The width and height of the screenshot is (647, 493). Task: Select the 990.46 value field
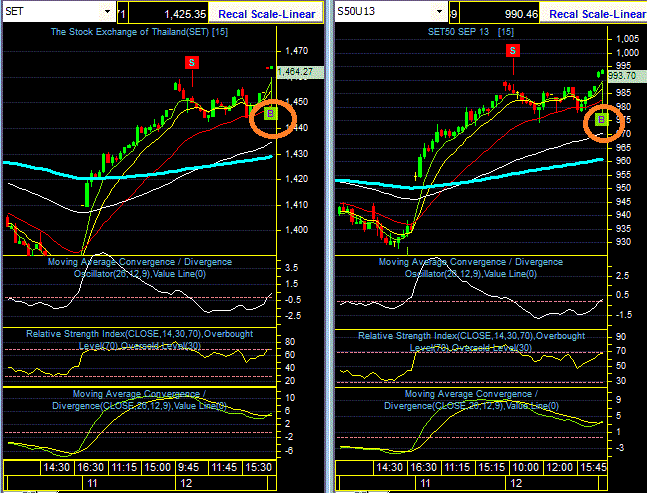click(500, 14)
